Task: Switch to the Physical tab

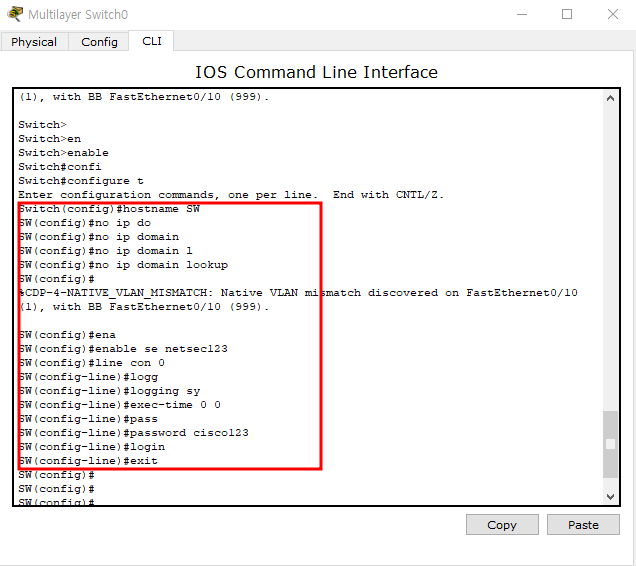Action: click(x=34, y=42)
